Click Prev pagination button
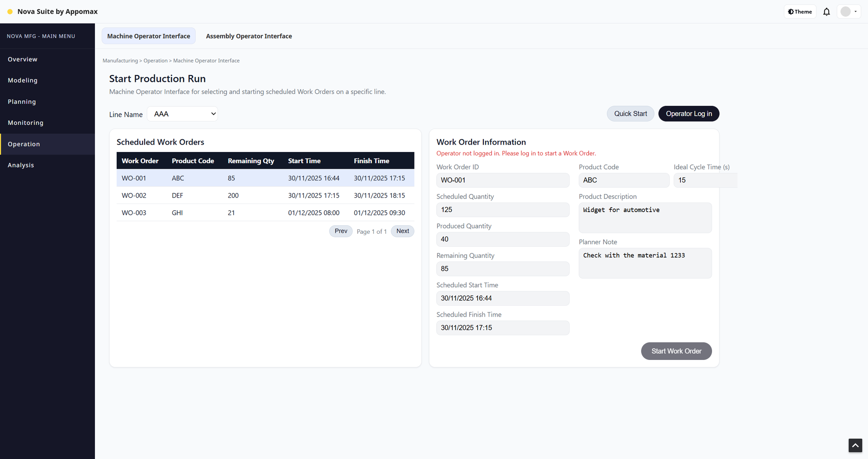This screenshot has height=459, width=868. [x=341, y=231]
